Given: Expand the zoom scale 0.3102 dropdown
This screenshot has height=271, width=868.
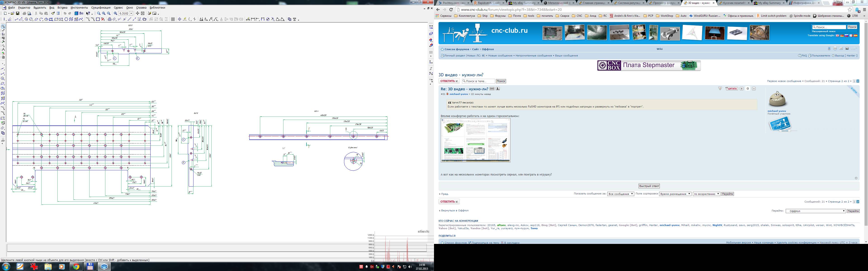Looking at the screenshot, I should 131,14.
